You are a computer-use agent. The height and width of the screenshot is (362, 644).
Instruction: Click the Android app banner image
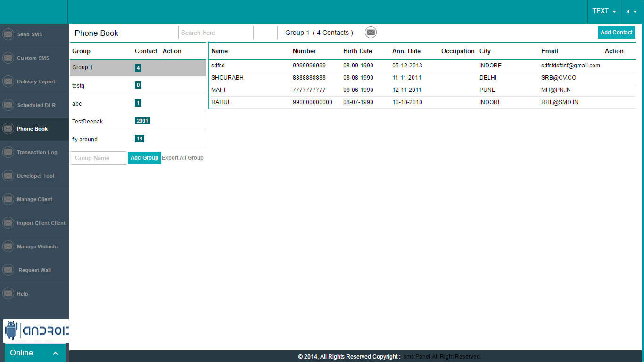point(36,331)
